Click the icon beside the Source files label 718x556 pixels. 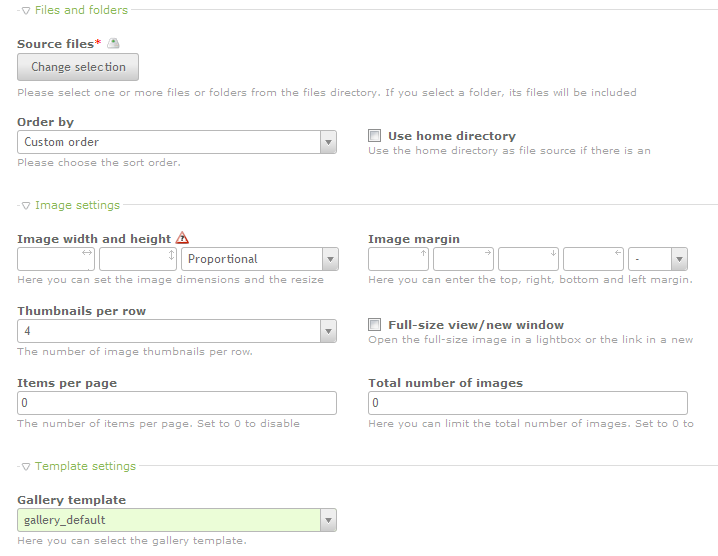coord(114,44)
